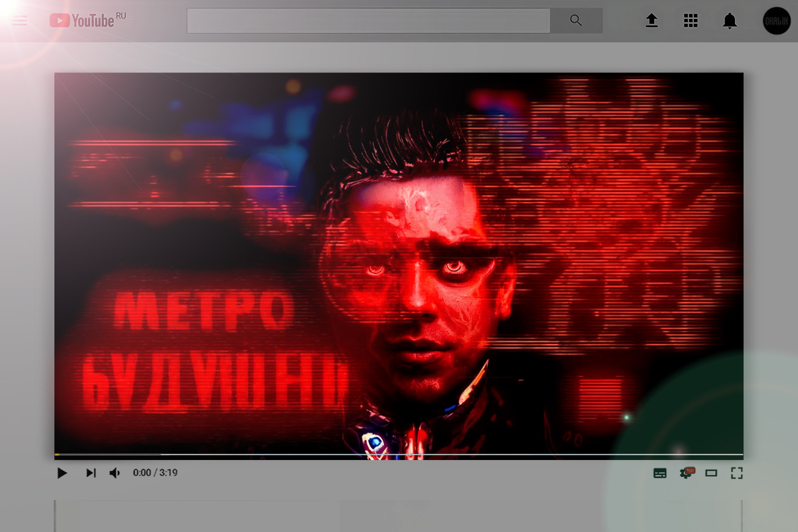Click the magnifier search button
Viewport: 798px width, 532px height.
pos(576,21)
